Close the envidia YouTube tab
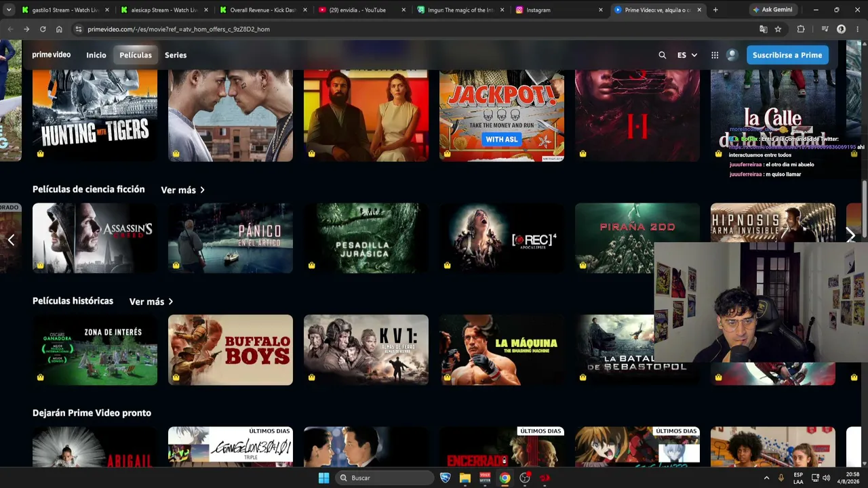Image resolution: width=868 pixels, height=488 pixels. tap(404, 10)
